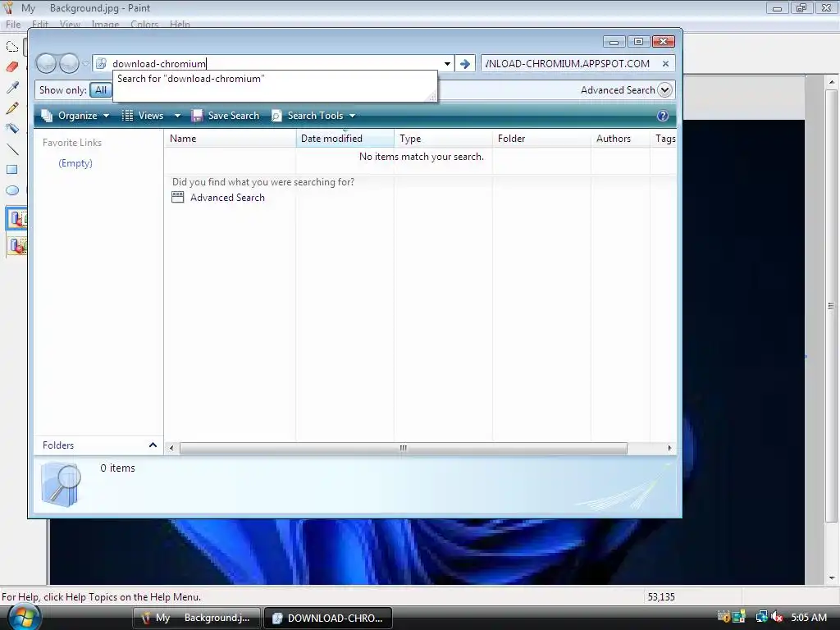Select the Pick Color eyedropper tool

pyautogui.click(x=11, y=87)
